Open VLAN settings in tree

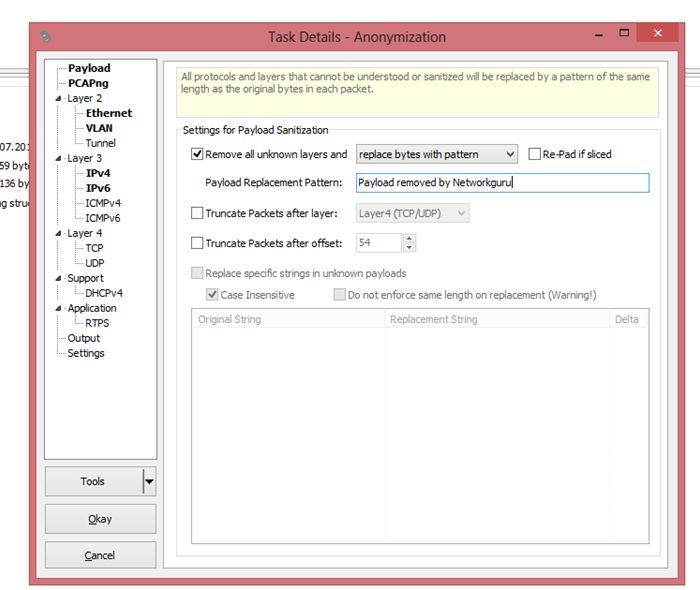(101, 128)
